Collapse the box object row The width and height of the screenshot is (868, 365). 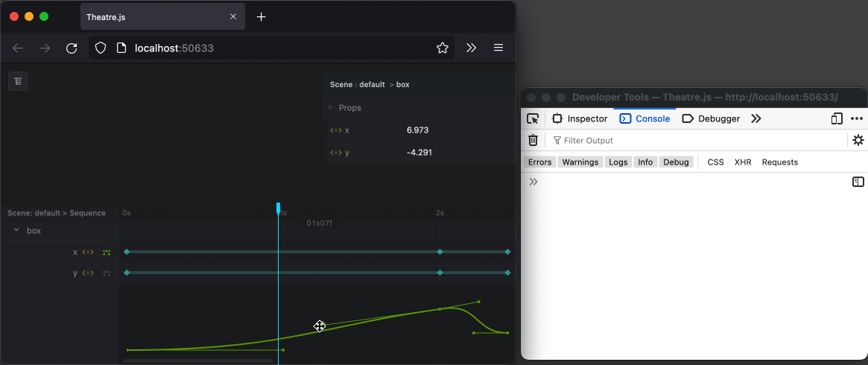coord(16,231)
